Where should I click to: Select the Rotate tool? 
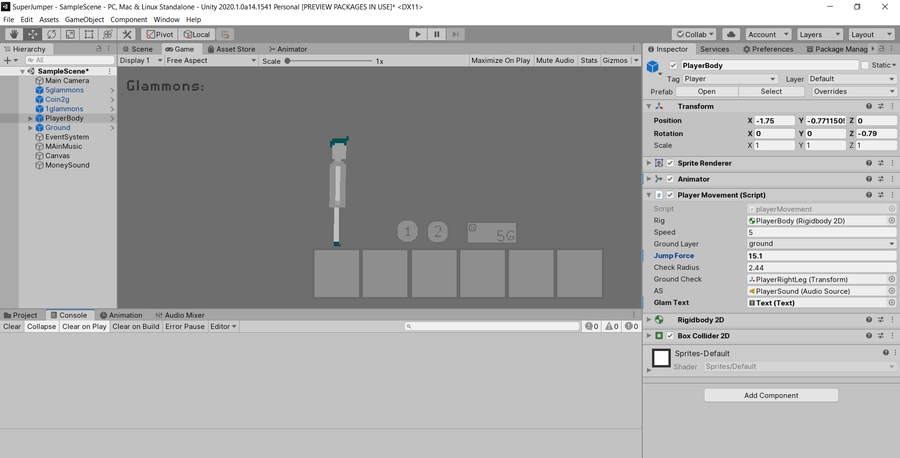coord(52,34)
